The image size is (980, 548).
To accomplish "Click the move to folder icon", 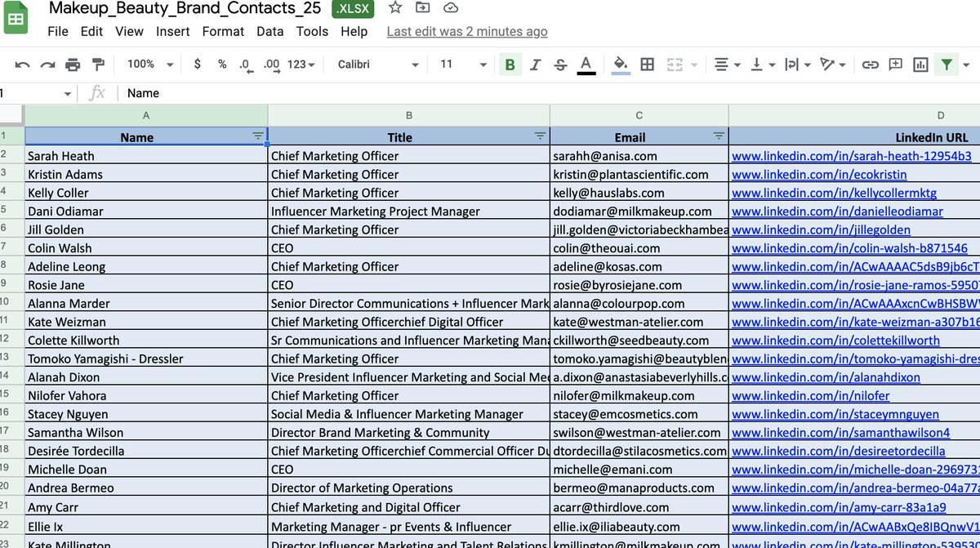I will click(x=422, y=8).
